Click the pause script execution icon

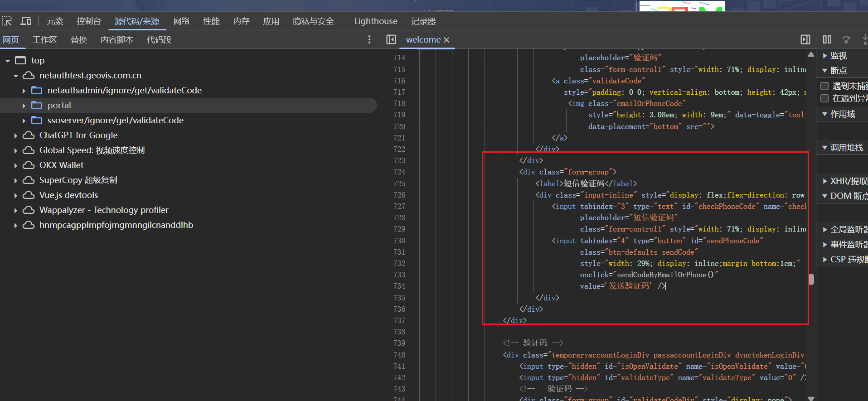pyautogui.click(x=827, y=40)
